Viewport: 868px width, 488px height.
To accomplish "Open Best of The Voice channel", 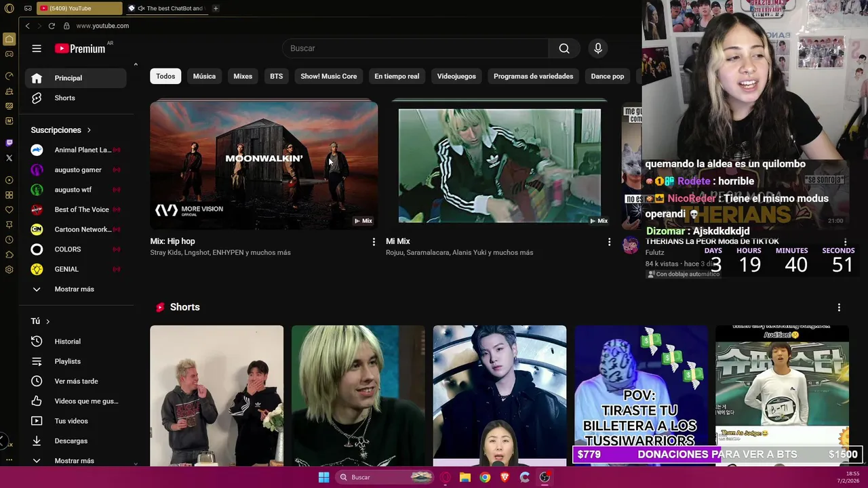I will [76, 209].
